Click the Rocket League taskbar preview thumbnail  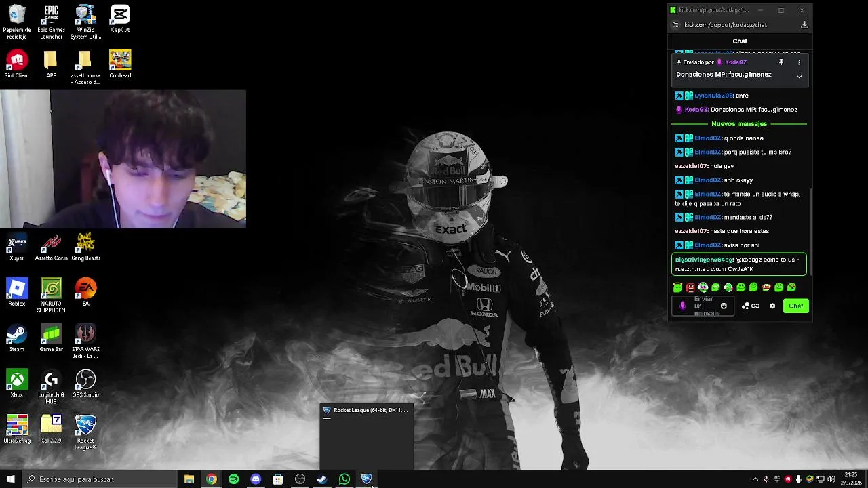[x=366, y=436]
